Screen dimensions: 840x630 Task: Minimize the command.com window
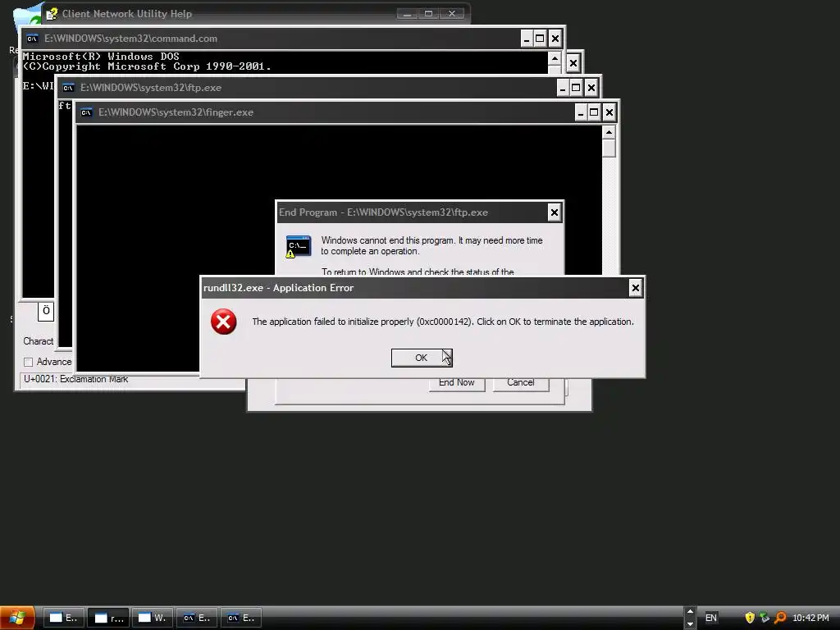point(527,39)
